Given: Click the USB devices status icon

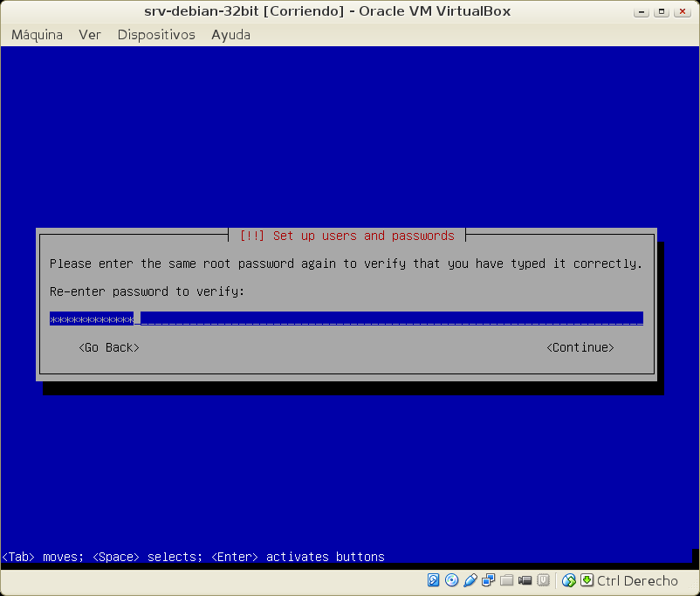Looking at the screenshot, I should (x=470, y=580).
